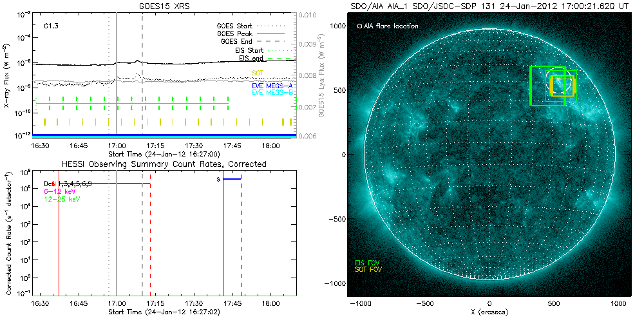The image size is (644, 322).
Task: Click the AIA flare location circle legend symbol
Action: pos(359,26)
